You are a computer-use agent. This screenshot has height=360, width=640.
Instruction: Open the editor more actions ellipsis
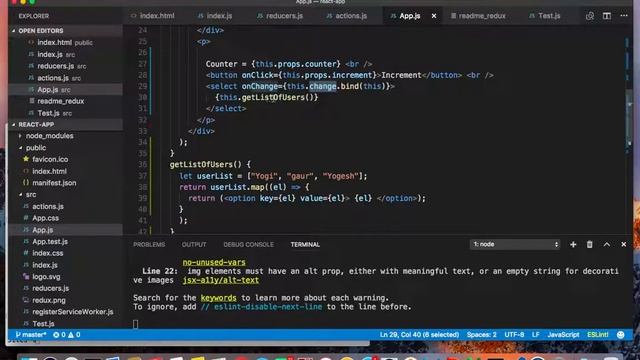tap(624, 16)
